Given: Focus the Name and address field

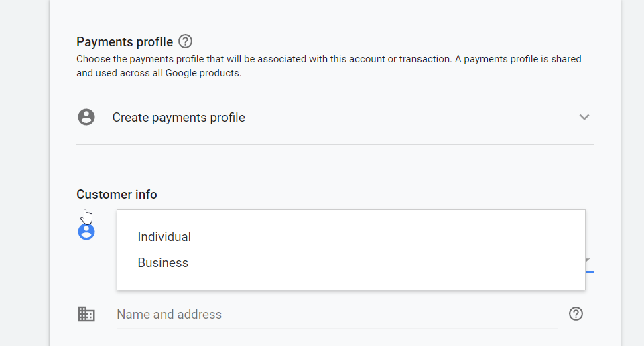Looking at the screenshot, I should click(335, 314).
